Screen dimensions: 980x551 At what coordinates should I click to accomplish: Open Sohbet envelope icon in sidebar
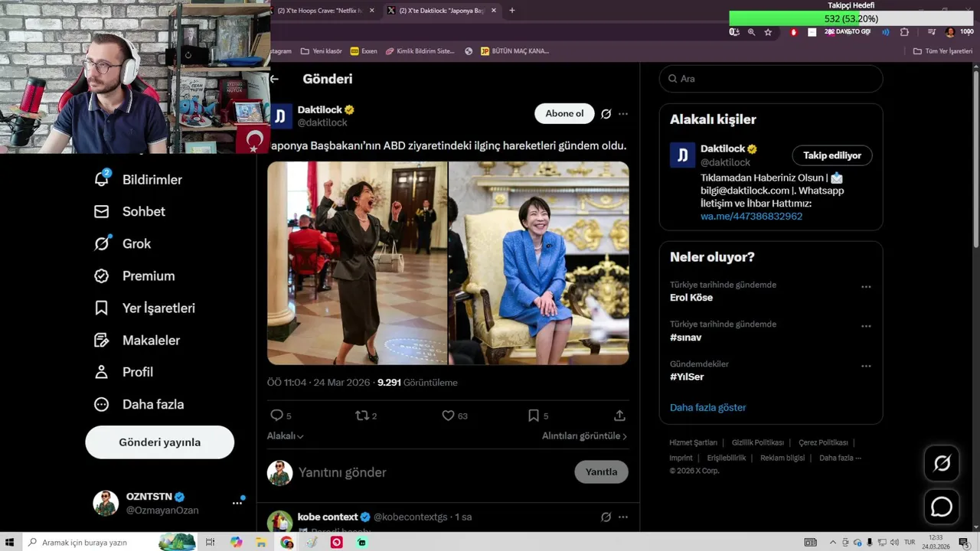tap(101, 211)
